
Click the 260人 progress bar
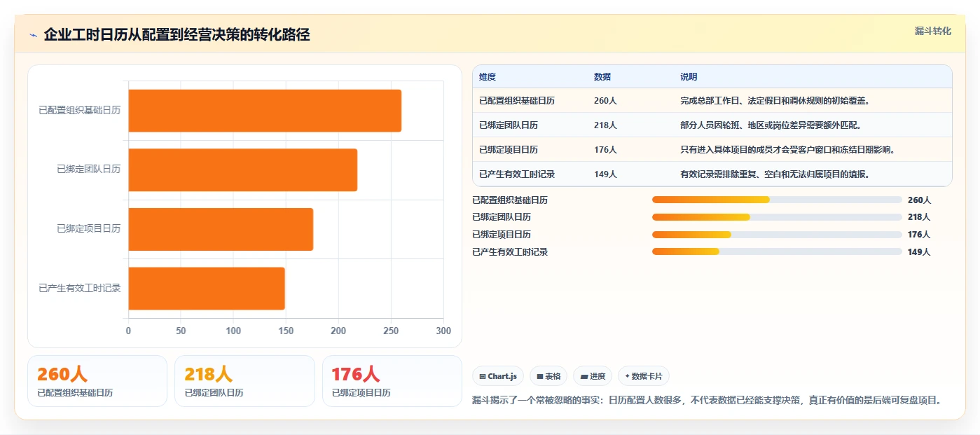[777, 200]
